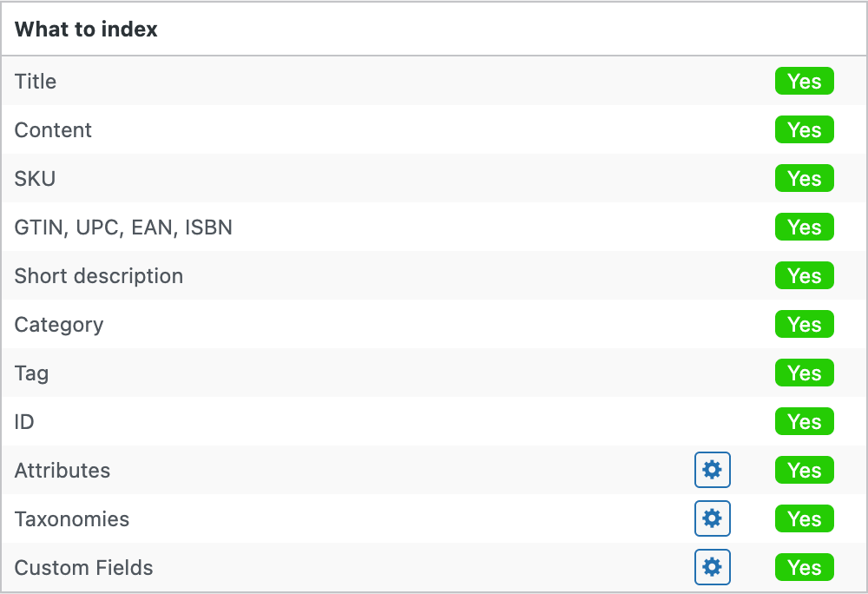Click the Short description label

99,276
